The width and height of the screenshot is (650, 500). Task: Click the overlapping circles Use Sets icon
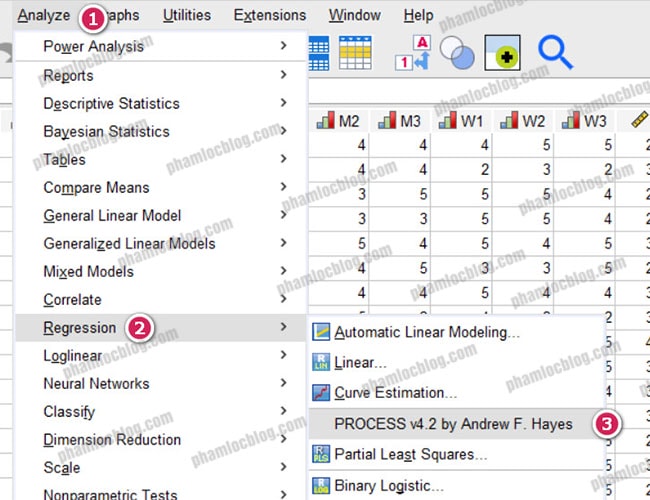coord(457,54)
